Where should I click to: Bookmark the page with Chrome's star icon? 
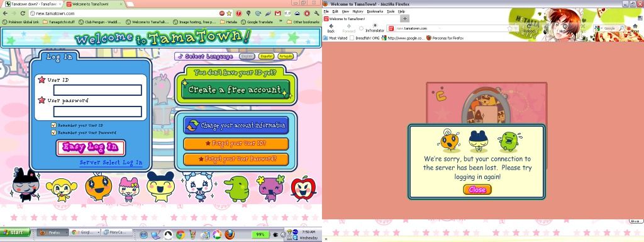coord(229,13)
